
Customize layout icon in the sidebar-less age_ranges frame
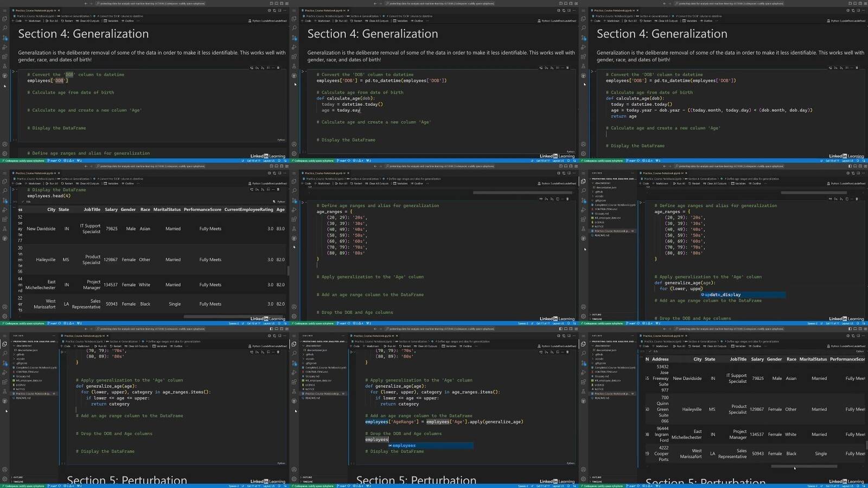coord(576,166)
